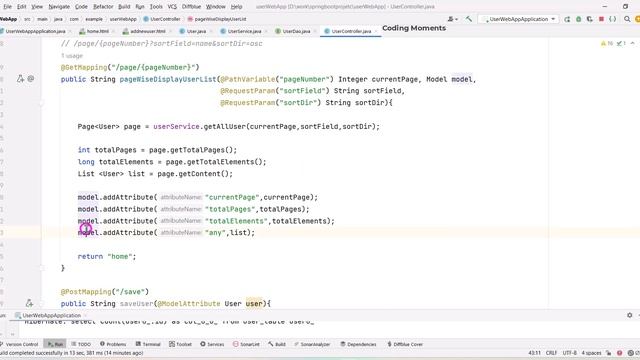Open the Navigate menu
640x360 pixels.
coord(59,7)
